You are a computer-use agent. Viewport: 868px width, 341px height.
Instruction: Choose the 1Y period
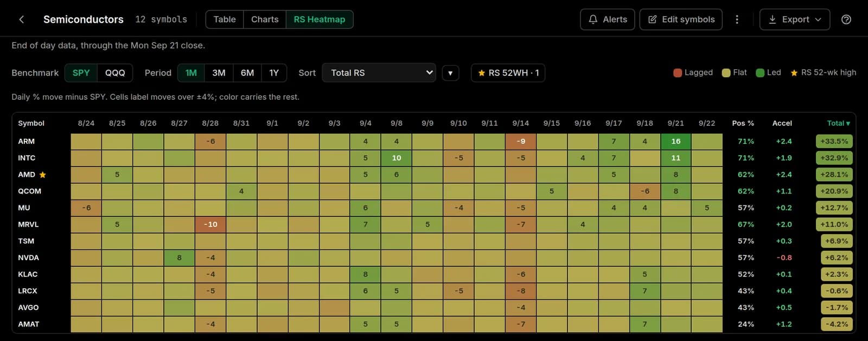[x=274, y=73]
